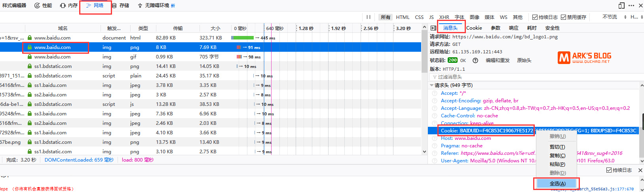Image resolution: width=644 pixels, height=192 pixels.
Task: Filter requests by 媒体 (media)
Action: pyautogui.click(x=490, y=17)
